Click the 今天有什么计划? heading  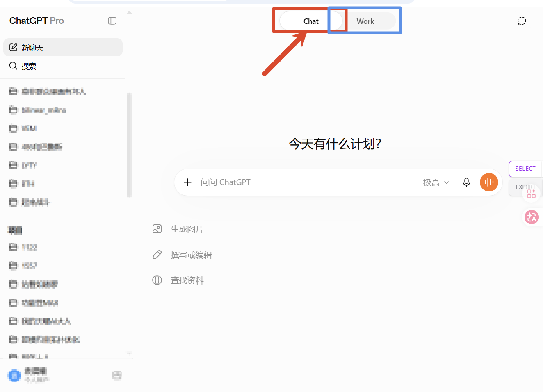[x=335, y=144]
